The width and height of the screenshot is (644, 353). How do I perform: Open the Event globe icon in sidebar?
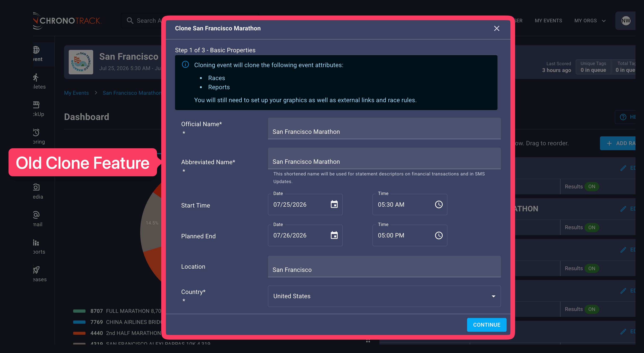36,50
